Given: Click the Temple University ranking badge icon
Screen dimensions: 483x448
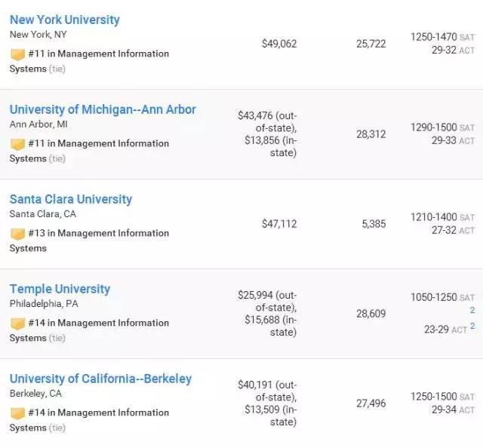Looking at the screenshot, I should pyautogui.click(x=17, y=324).
